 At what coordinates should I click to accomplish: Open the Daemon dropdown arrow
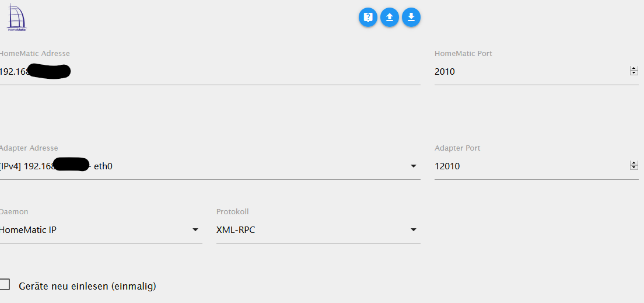[x=195, y=230]
